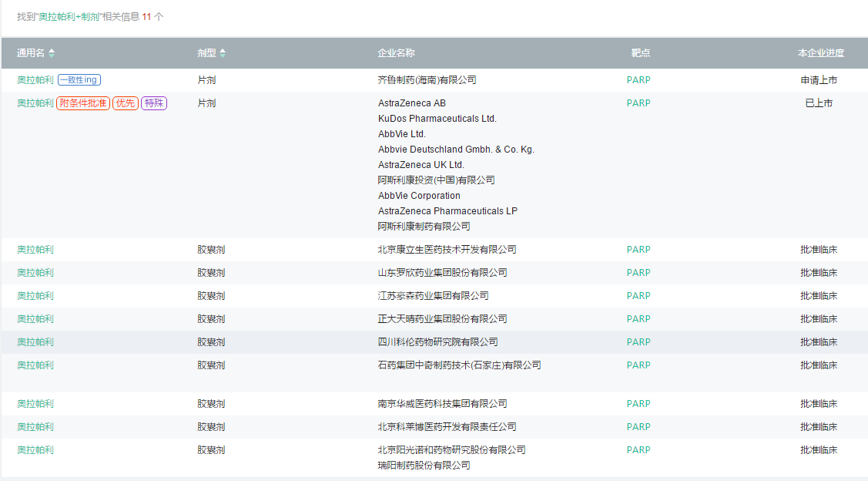This screenshot has width=868, height=481.
Task: Select company name AbbVie Corporation
Action: [419, 196]
